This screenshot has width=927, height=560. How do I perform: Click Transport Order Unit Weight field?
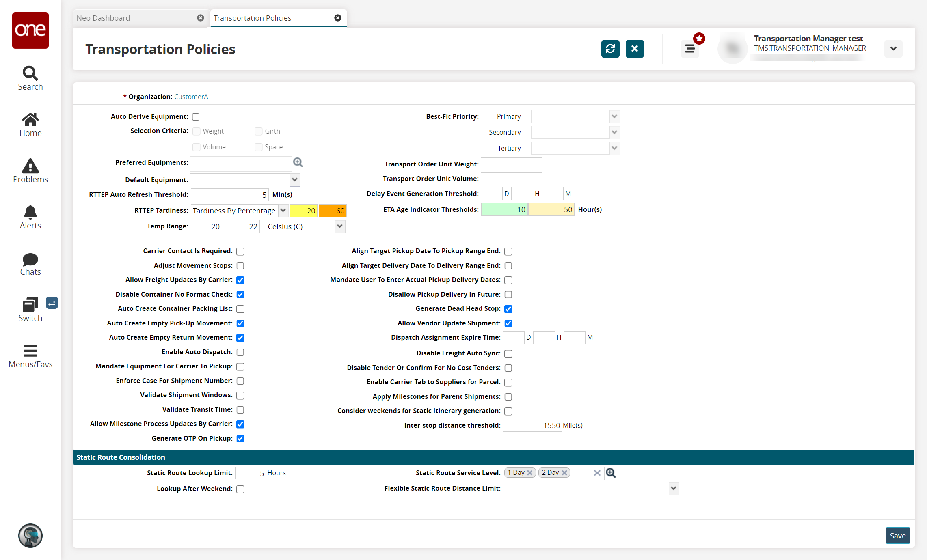click(x=512, y=164)
